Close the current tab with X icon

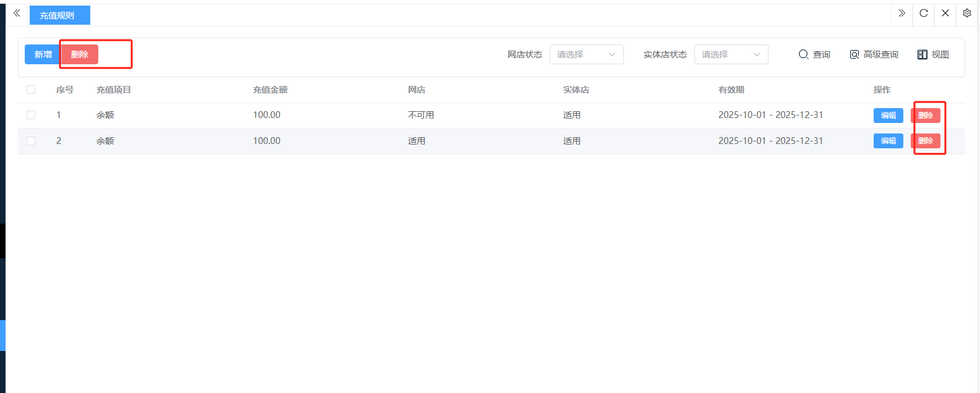(945, 14)
